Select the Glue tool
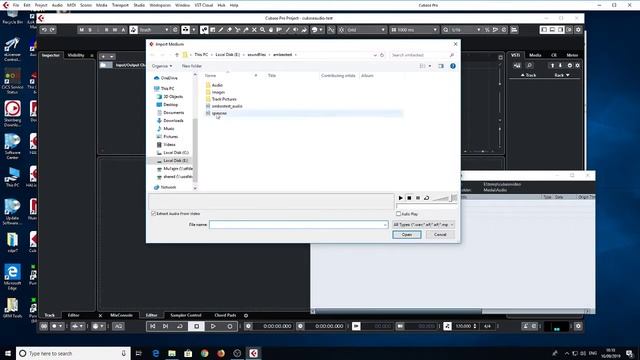Image resolution: width=640 pixels, height=360 pixels. click(x=246, y=30)
